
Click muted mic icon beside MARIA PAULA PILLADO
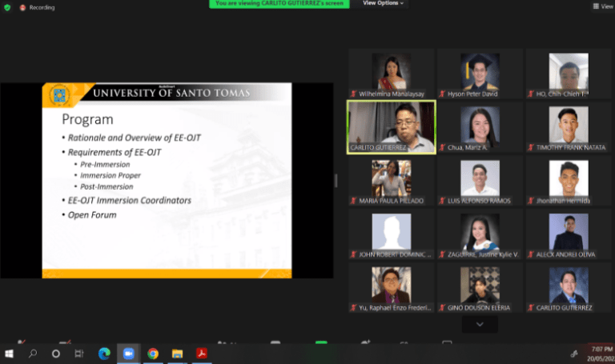pyautogui.click(x=353, y=201)
